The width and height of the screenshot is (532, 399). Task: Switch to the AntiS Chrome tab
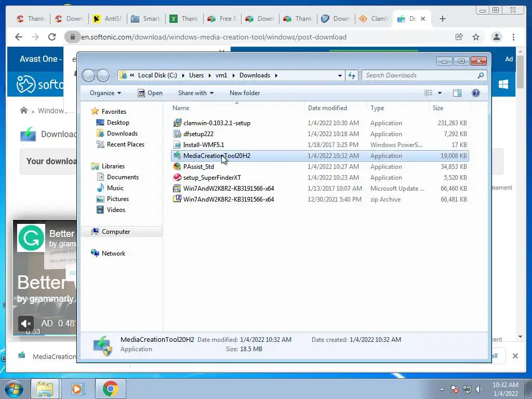107,19
